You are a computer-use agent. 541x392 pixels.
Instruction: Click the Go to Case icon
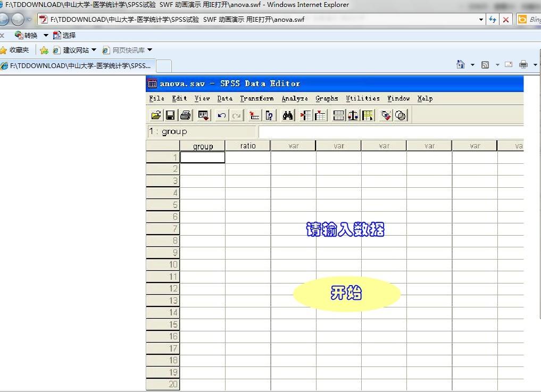tap(254, 115)
